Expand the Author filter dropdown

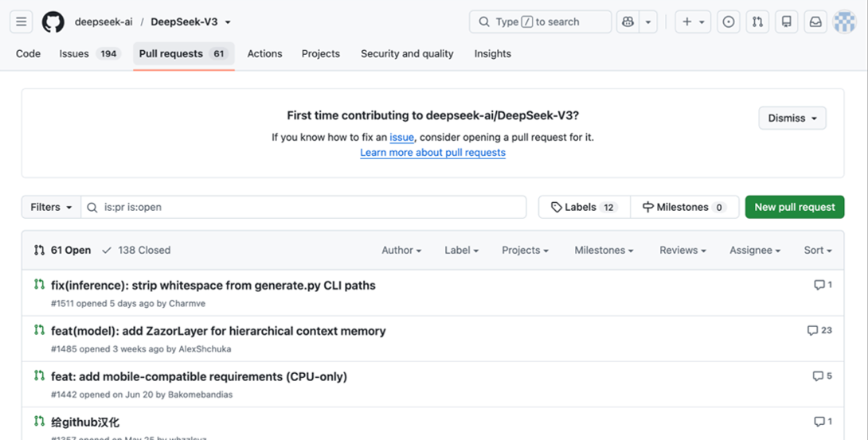[401, 251]
